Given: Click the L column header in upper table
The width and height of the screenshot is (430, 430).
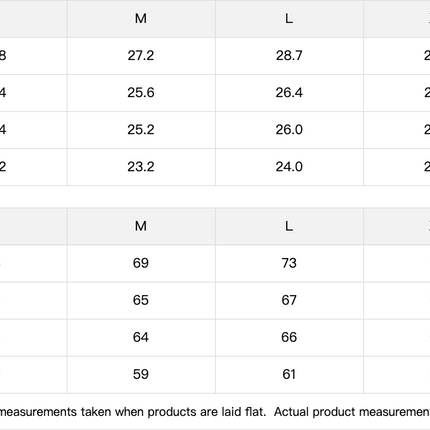Looking at the screenshot, I should 289,19.
